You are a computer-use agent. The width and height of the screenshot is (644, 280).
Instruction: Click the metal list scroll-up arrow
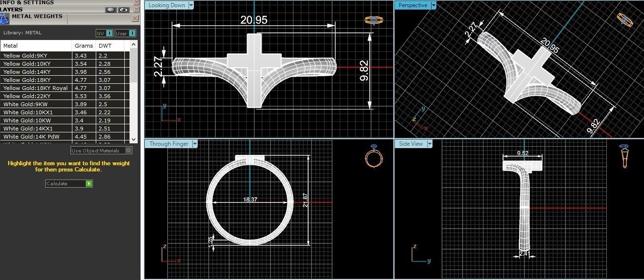pos(134,44)
